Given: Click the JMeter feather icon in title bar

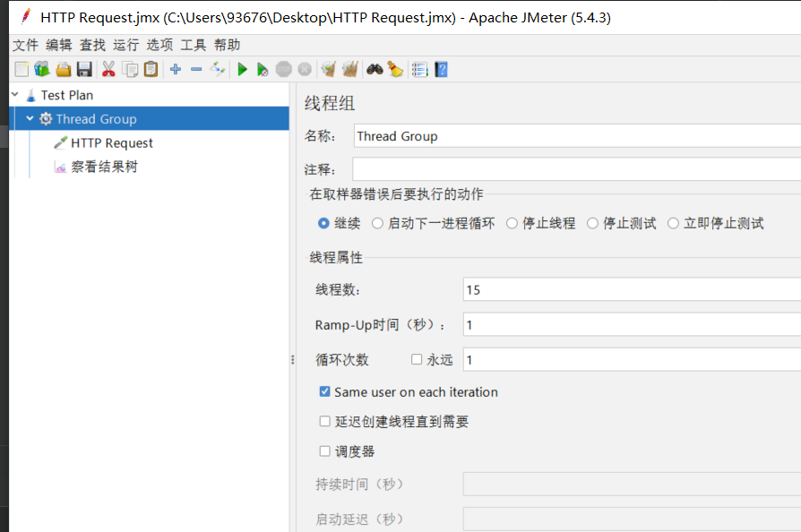Looking at the screenshot, I should click(x=26, y=17).
